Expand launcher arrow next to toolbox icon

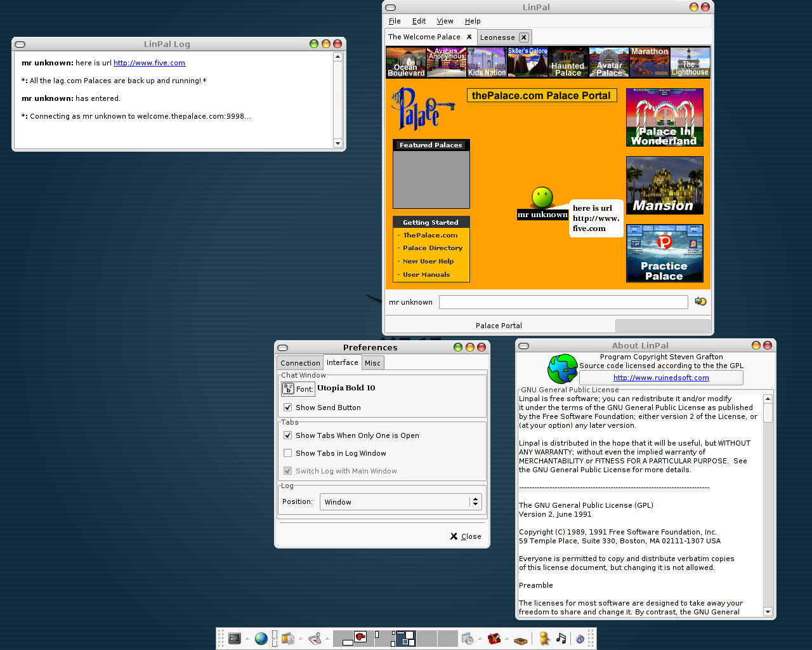coord(507,638)
